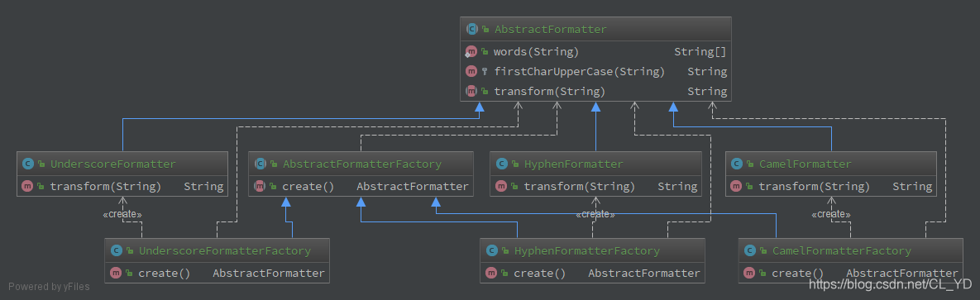
Task: Click visibility icon beside HyphenFormatterFactory title
Action: pos(505,251)
